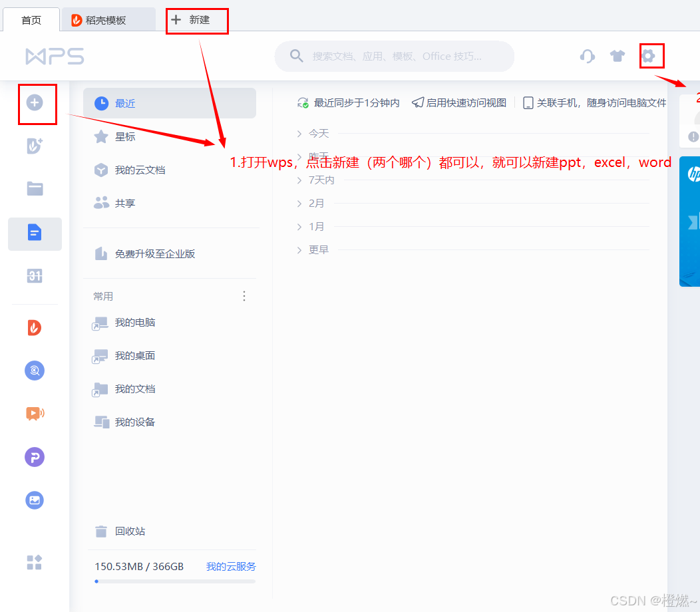The image size is (700, 612).
Task: Select the blue documents icon in sidebar
Action: (35, 233)
